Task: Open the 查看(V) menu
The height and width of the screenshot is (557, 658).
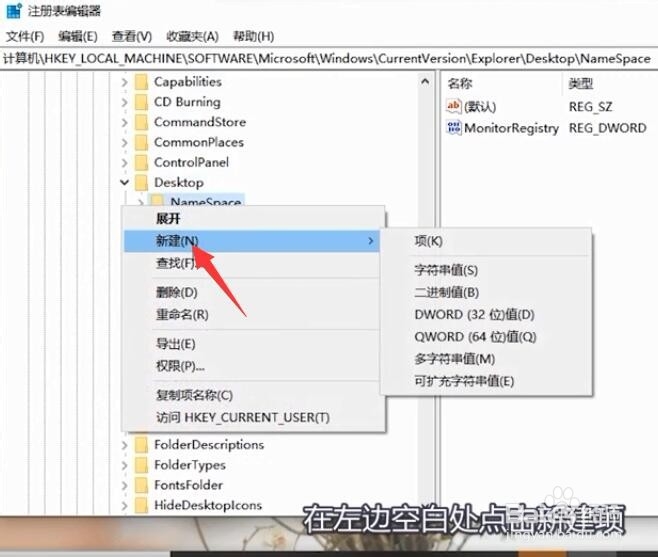Action: tap(132, 37)
